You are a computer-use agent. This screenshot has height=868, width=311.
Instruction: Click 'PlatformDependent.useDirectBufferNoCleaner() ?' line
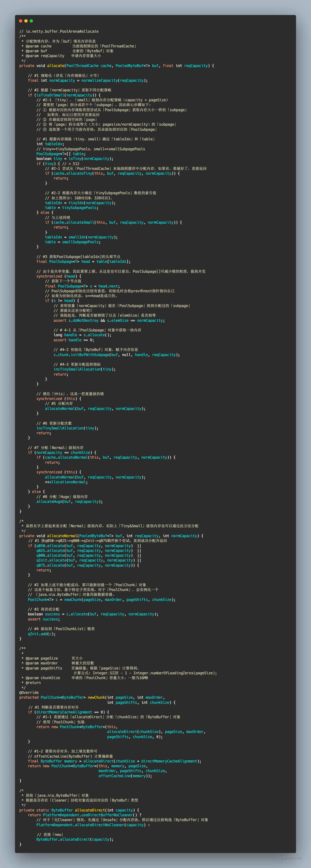click(84, 815)
